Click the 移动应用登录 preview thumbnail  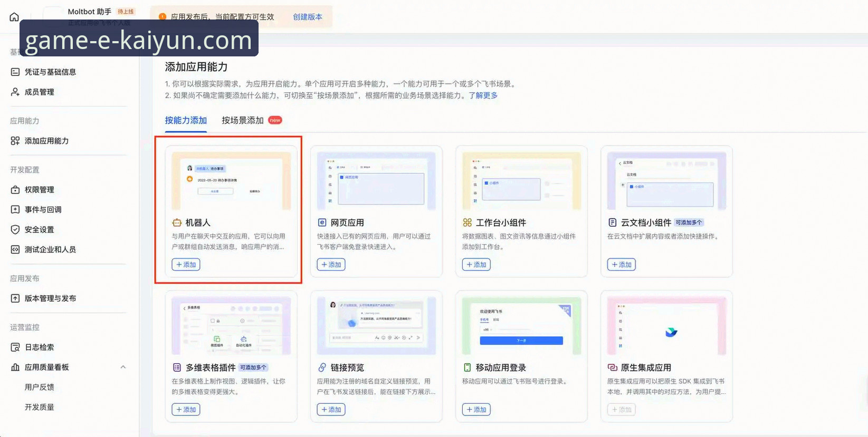[x=521, y=326]
